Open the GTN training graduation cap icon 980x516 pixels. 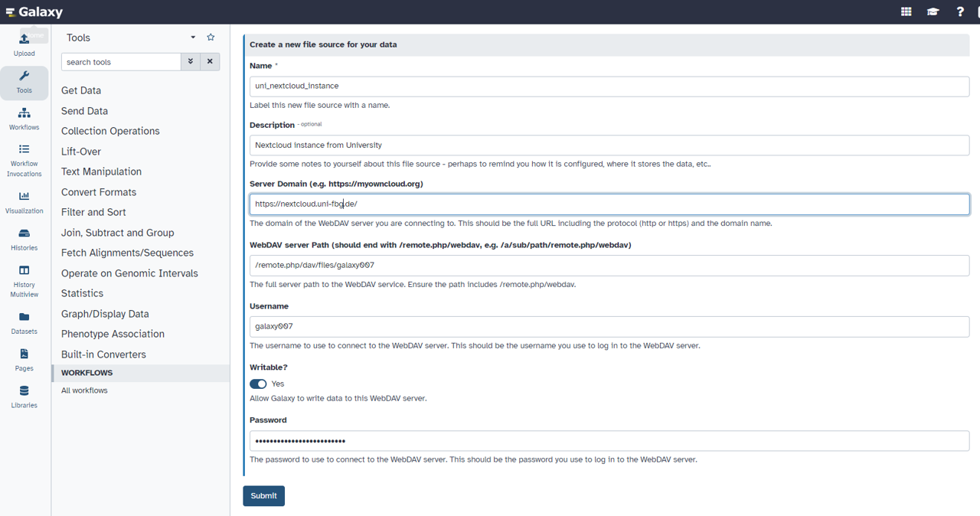(933, 11)
